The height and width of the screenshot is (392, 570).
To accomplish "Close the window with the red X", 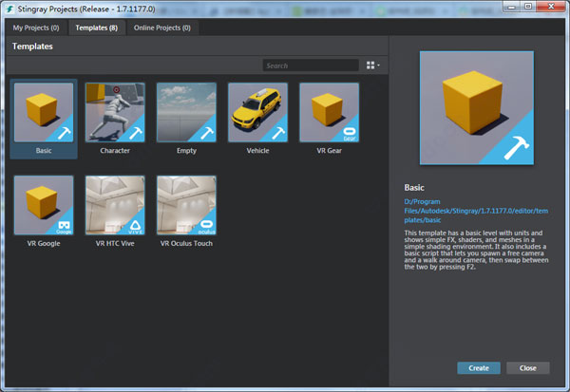I will (551, 7).
